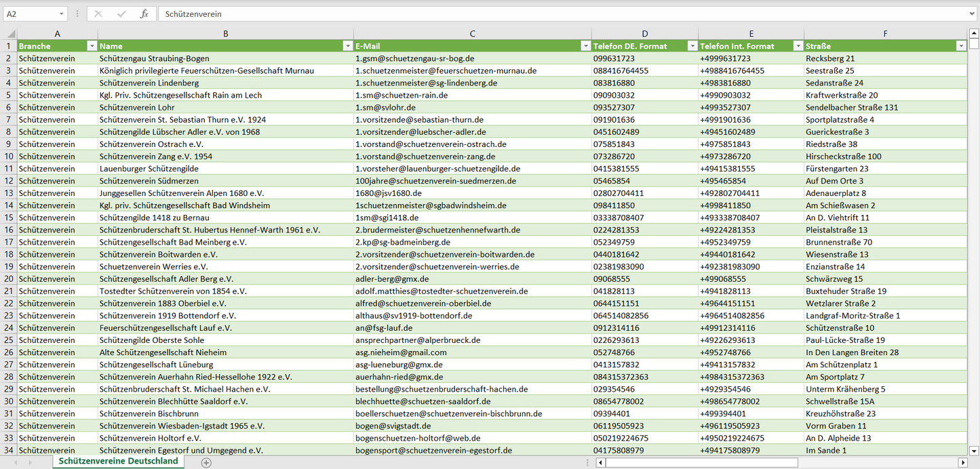Click the horizontal scrollbar left arrow
The height and width of the screenshot is (469, 980).
[600, 462]
